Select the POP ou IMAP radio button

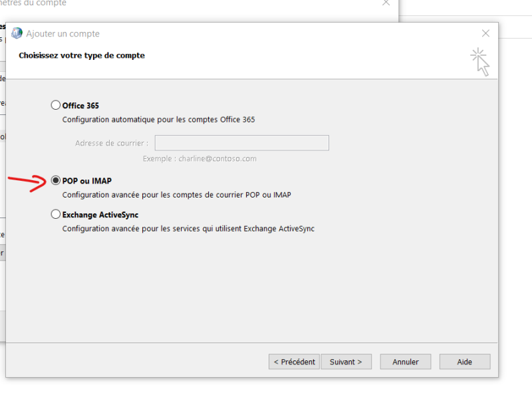point(56,180)
